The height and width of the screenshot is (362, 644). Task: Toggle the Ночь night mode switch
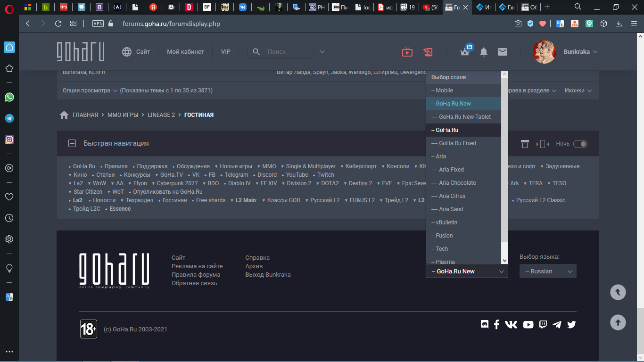[x=580, y=144]
